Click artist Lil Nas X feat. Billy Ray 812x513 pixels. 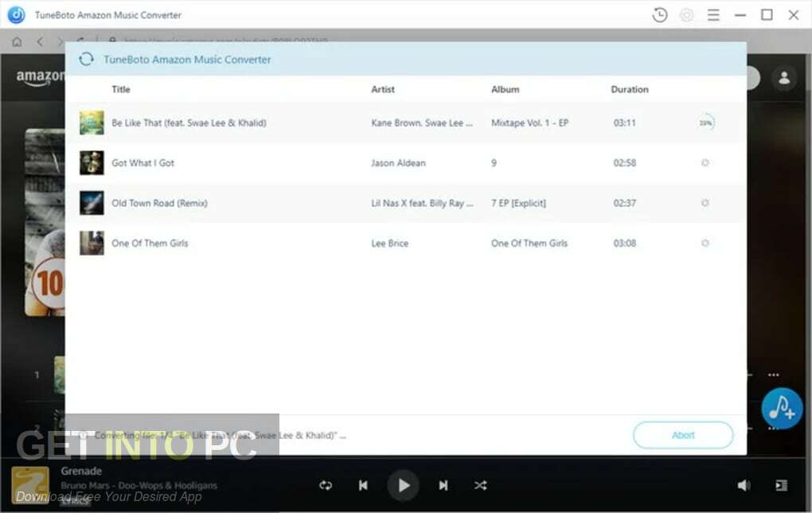coord(422,203)
